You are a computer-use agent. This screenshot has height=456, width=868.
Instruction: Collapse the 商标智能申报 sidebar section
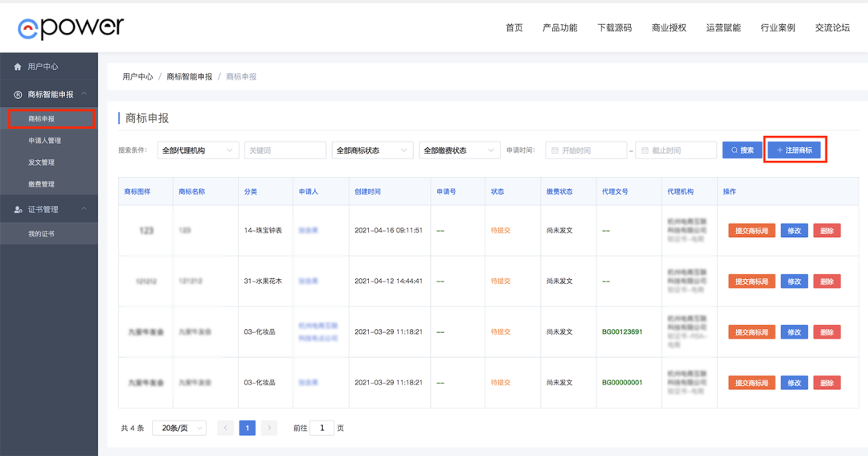click(84, 94)
